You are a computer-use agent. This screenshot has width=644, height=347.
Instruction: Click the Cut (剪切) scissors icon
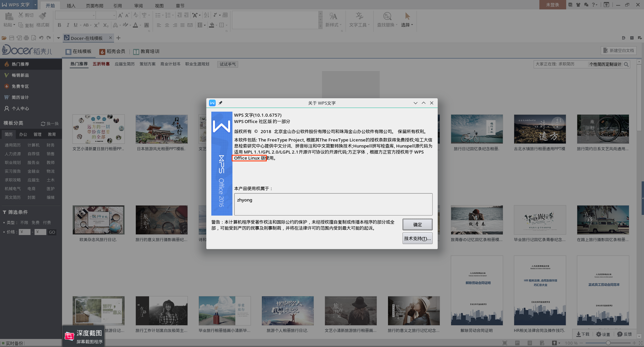(21, 15)
